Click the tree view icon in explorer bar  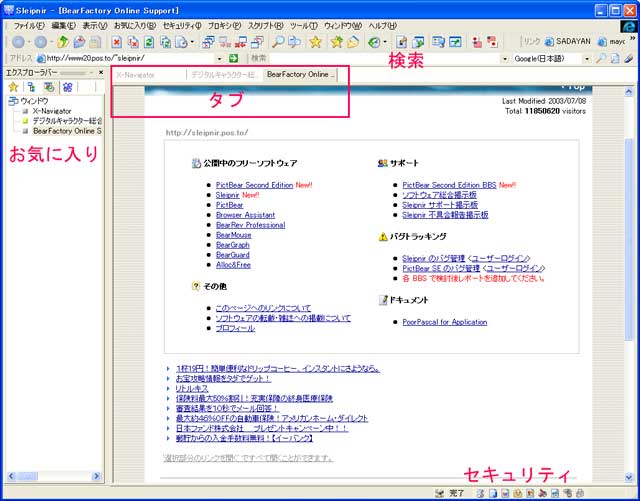pos(31,87)
